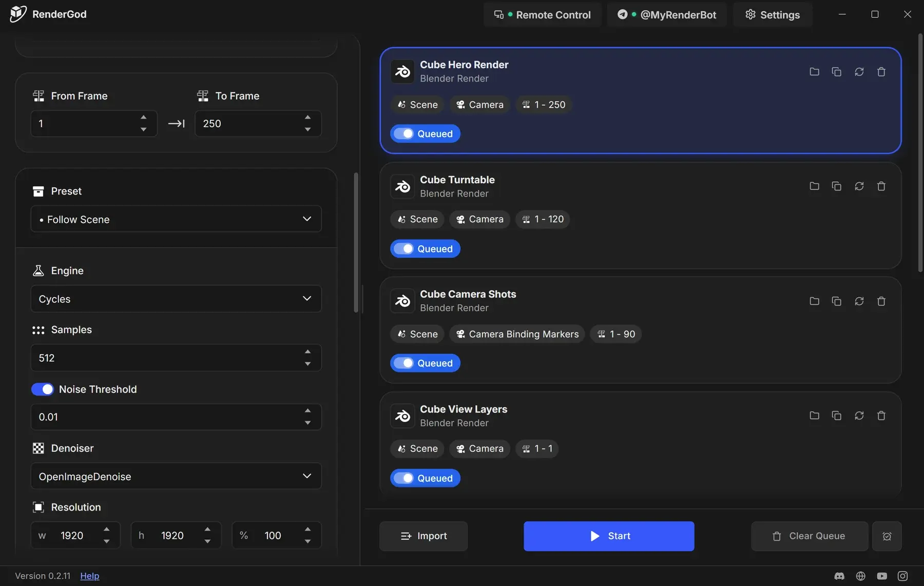924x586 pixels.
Task: Open the Discord icon in status bar
Action: 839,576
